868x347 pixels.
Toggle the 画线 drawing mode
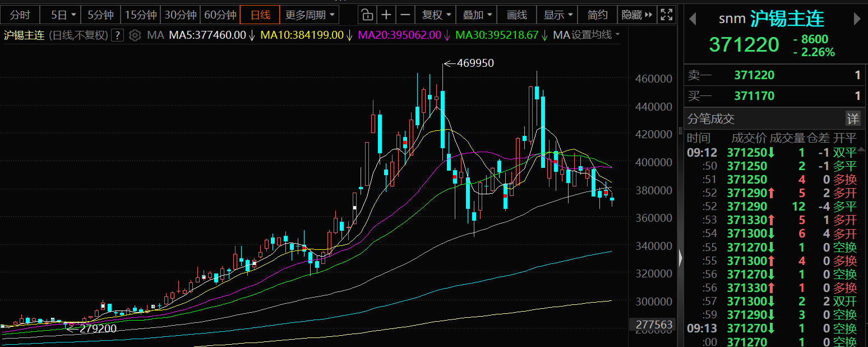[x=516, y=15]
